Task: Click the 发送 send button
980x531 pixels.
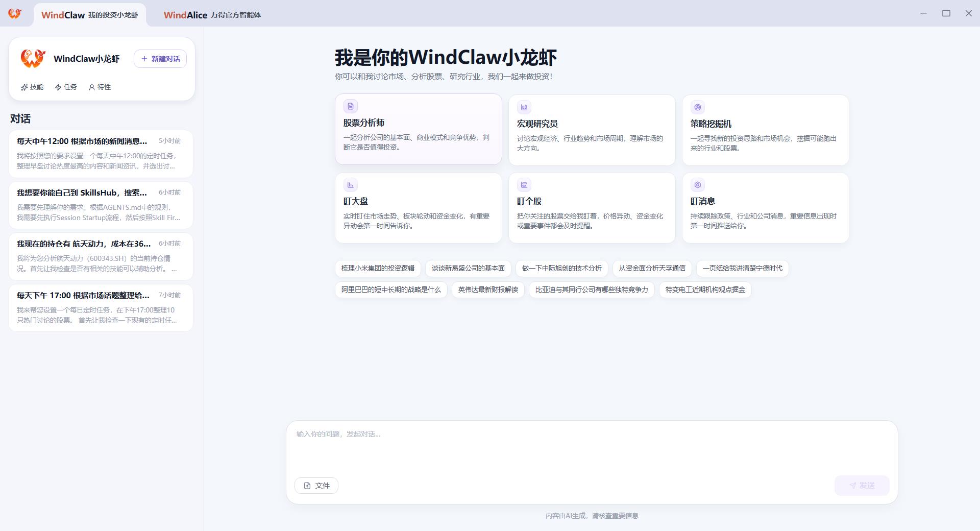Action: click(x=862, y=486)
